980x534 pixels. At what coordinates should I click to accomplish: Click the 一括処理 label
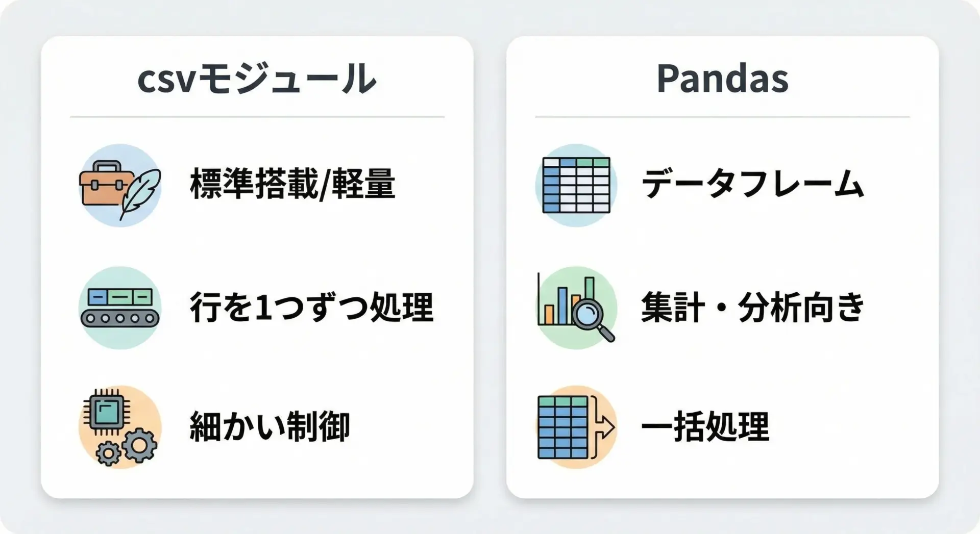(705, 427)
